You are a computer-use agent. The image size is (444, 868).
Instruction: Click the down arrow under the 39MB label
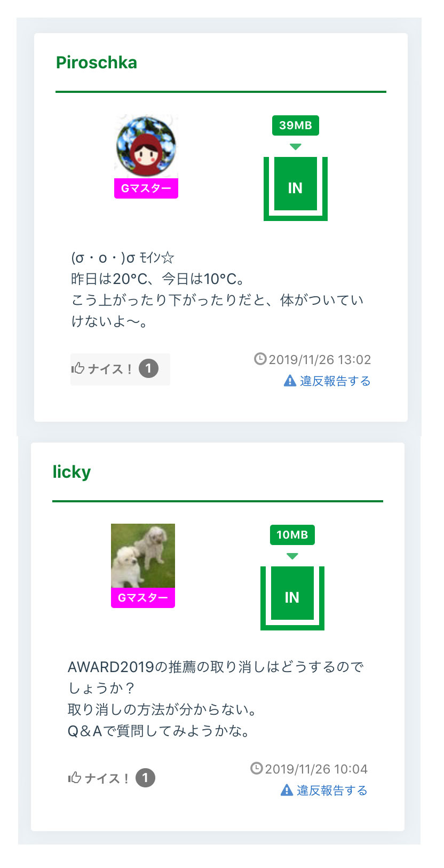(x=295, y=147)
